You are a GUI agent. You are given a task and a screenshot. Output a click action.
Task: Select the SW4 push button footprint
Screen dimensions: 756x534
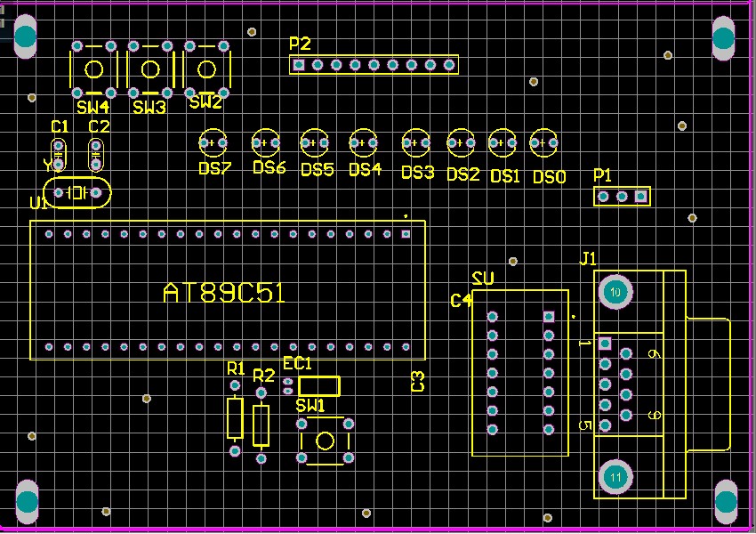tap(94, 69)
